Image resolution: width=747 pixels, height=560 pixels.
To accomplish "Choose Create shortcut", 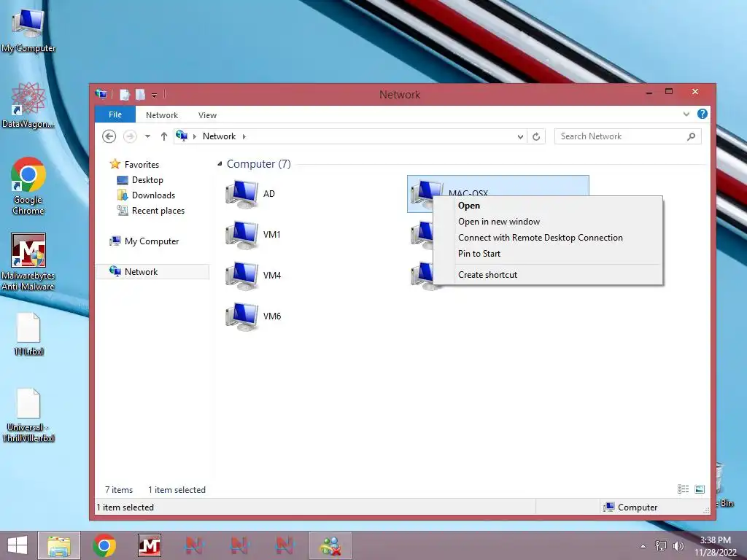I will click(548, 275).
